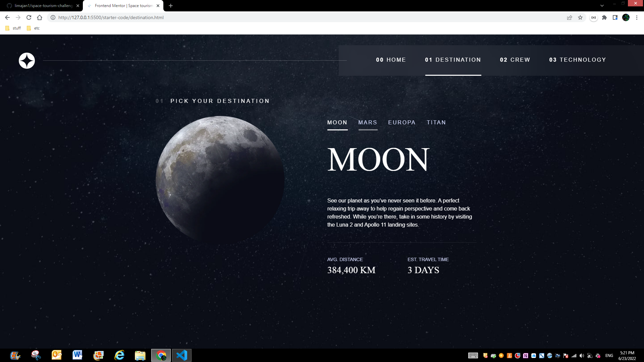The width and height of the screenshot is (644, 362).
Task: Launch Visual Studio Code from the taskbar
Action: [x=181, y=355]
